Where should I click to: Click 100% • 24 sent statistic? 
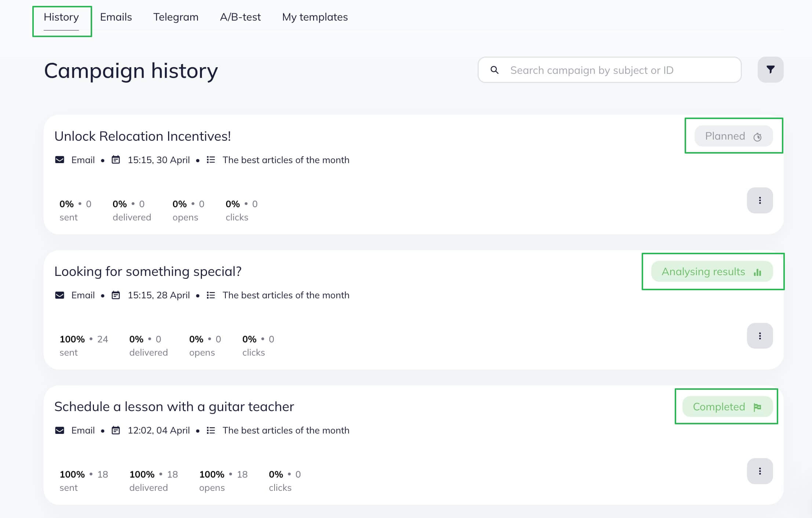coord(84,345)
